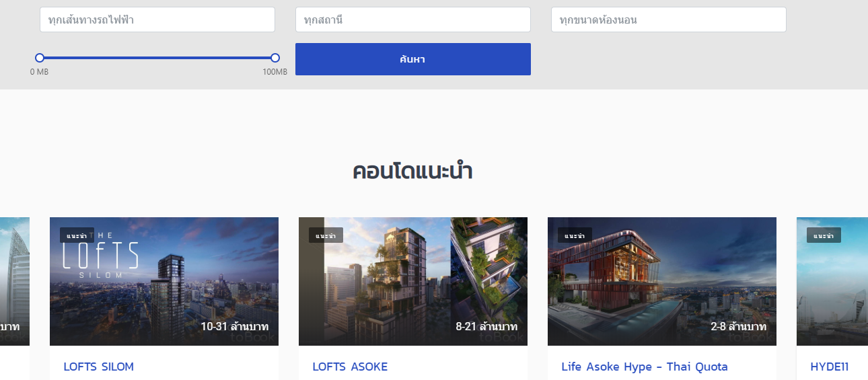This screenshot has height=380, width=868.
Task: Open the HYDE11 condo link
Action: [830, 367]
